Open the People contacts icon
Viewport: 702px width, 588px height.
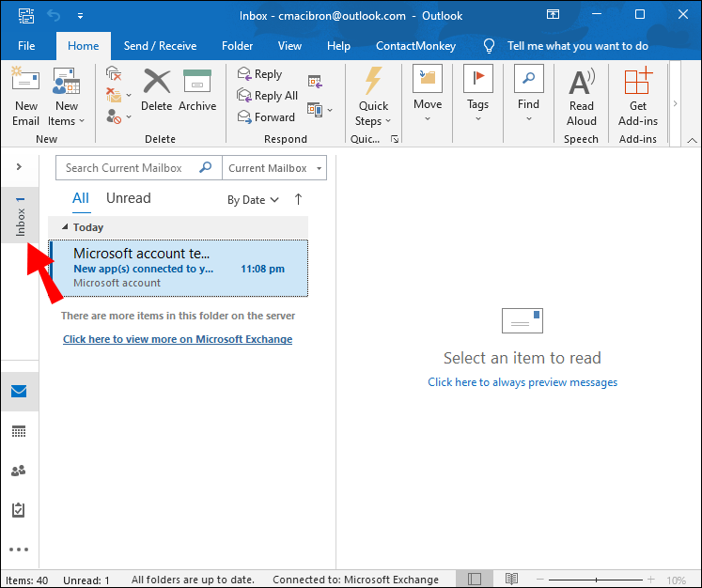click(x=19, y=471)
